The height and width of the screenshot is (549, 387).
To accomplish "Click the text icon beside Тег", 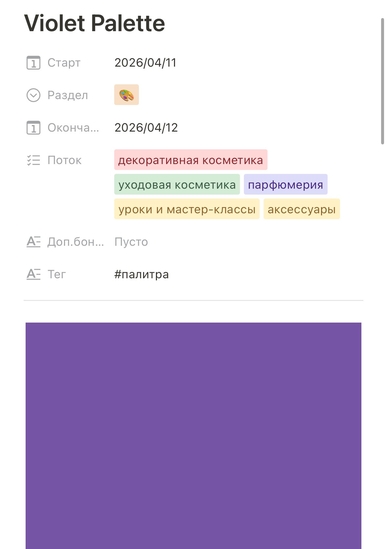I will pyautogui.click(x=33, y=274).
